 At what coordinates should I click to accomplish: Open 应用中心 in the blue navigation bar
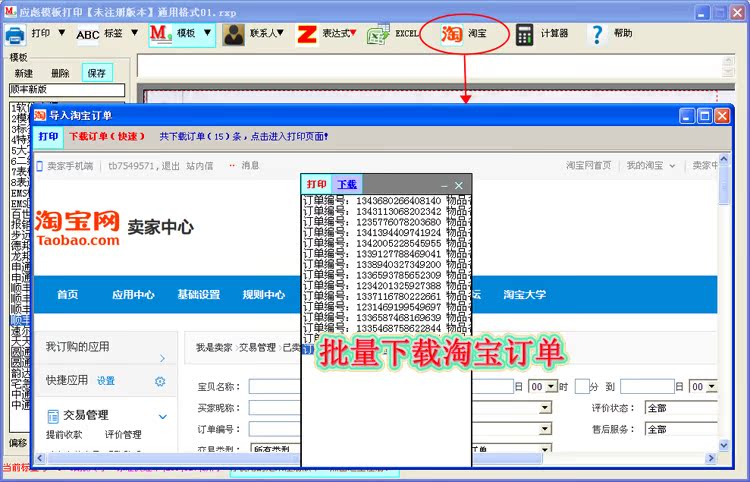coord(133,295)
